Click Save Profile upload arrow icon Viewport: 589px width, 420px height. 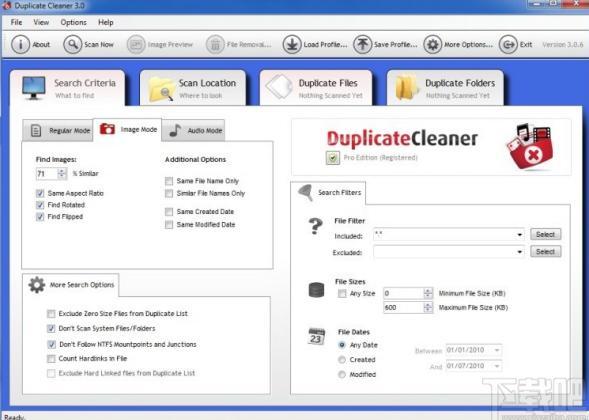point(362,44)
